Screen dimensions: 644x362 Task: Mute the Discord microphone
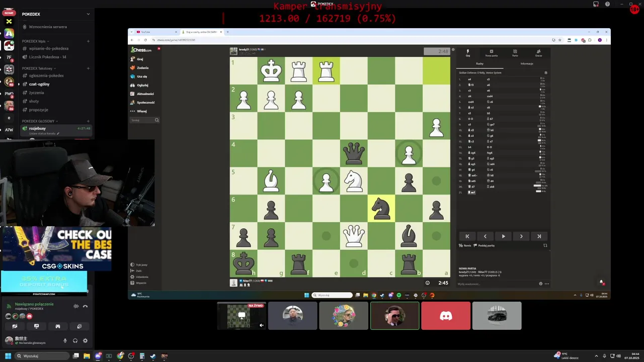click(65, 340)
